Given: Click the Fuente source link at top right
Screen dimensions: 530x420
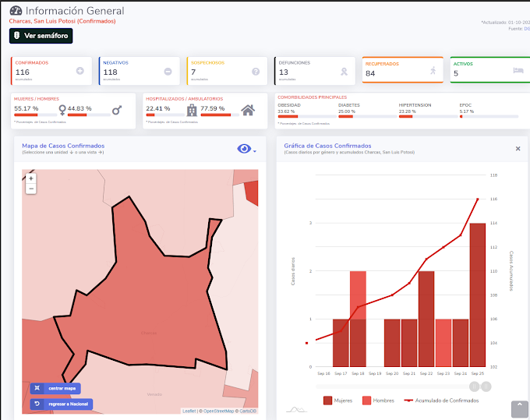Looking at the screenshot, I should [x=527, y=29].
